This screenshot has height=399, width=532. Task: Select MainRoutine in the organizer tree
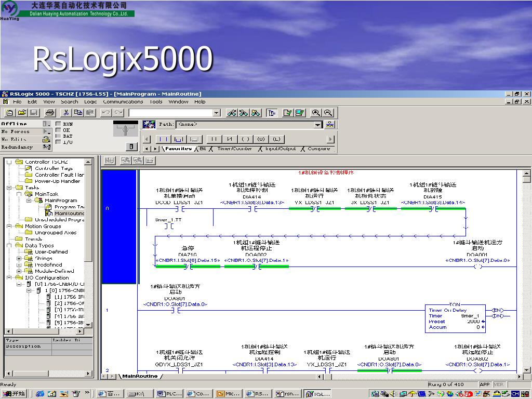click(69, 214)
